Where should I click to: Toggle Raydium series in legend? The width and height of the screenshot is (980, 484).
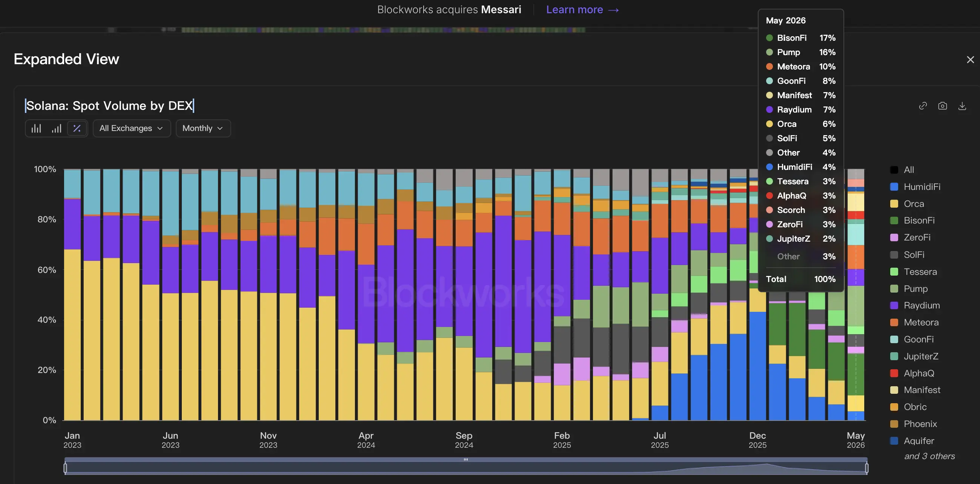pyautogui.click(x=915, y=305)
